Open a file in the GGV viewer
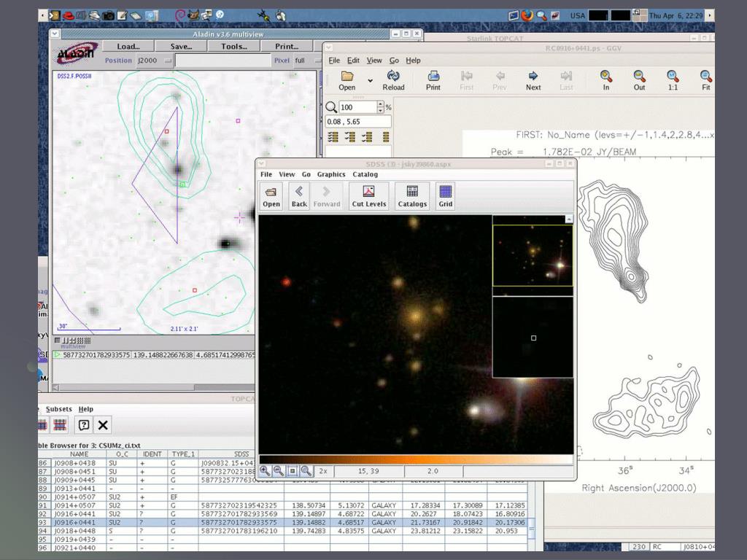747x560 pixels. click(x=347, y=80)
